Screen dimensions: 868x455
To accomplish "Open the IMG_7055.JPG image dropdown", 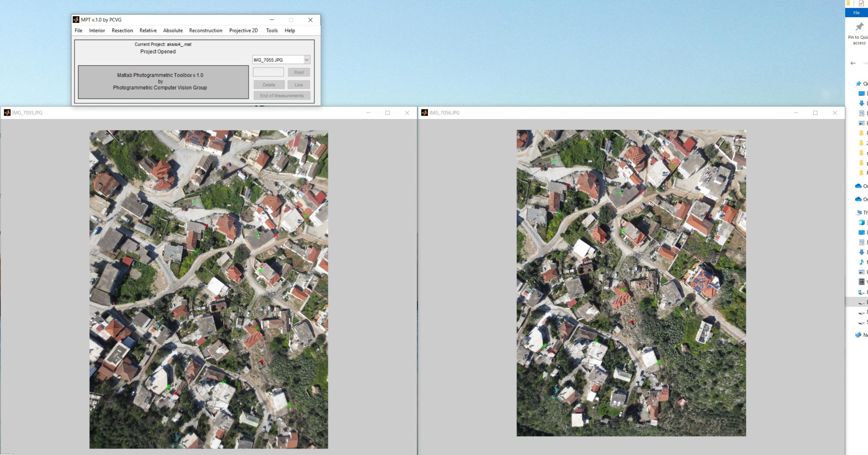I will 306,60.
